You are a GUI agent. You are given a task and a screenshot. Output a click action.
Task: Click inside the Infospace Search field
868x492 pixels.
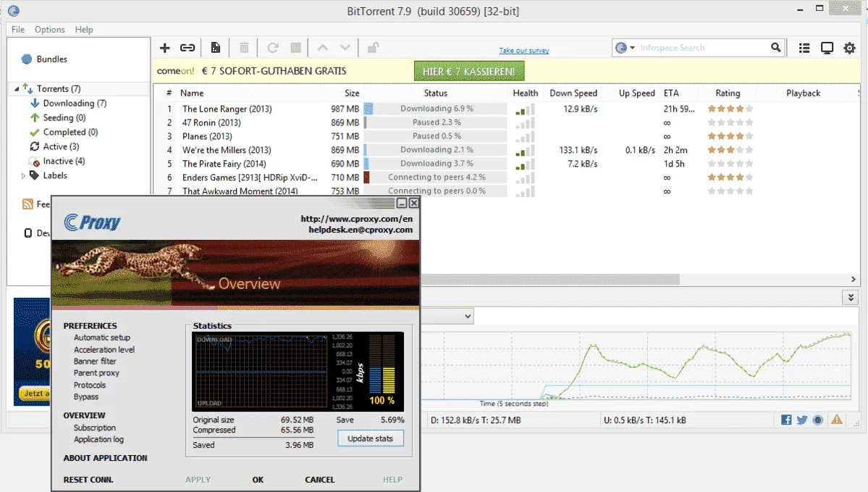point(703,48)
